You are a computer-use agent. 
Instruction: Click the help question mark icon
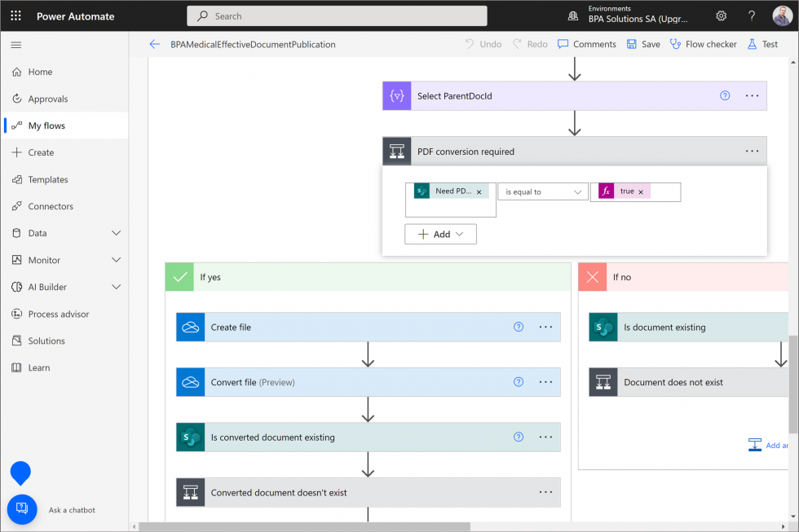pyautogui.click(x=751, y=15)
